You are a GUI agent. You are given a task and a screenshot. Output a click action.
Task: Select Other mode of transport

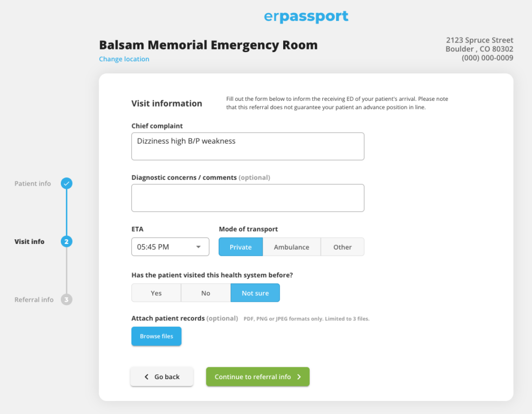pyautogui.click(x=342, y=247)
